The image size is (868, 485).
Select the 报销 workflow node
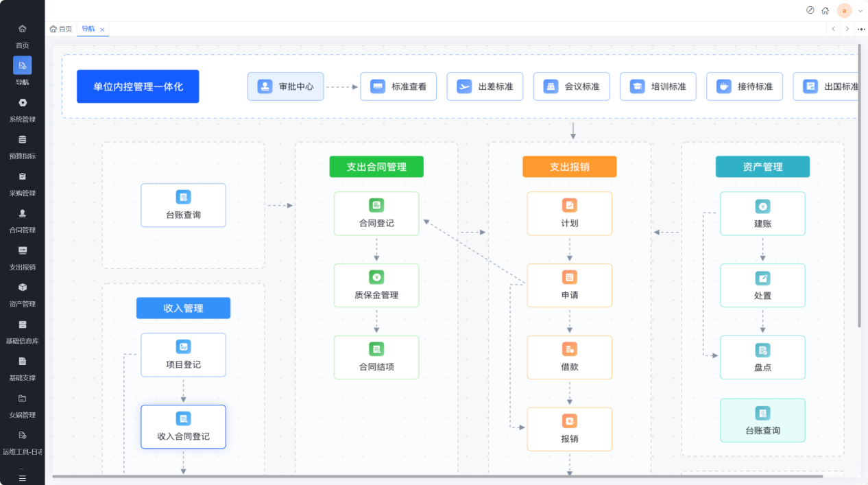[x=570, y=429]
